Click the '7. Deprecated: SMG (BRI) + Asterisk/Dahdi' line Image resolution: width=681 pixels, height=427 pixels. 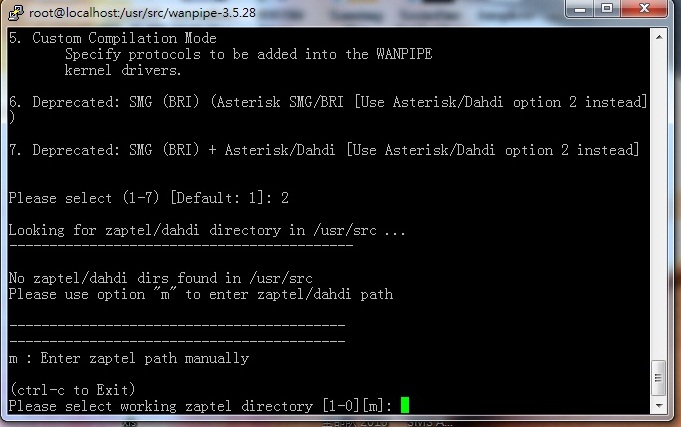tap(324, 150)
